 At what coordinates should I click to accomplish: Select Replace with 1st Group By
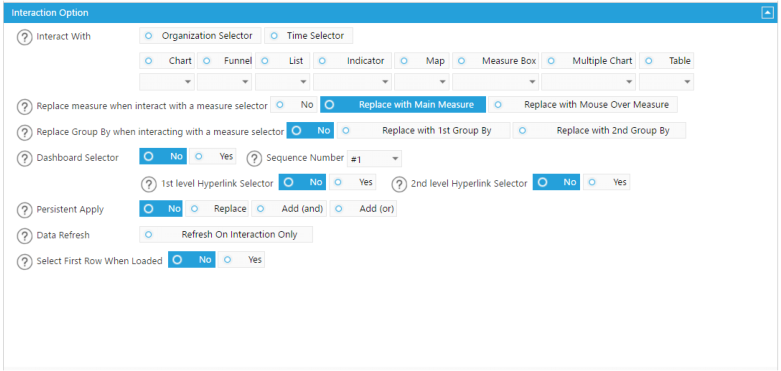coord(423,130)
